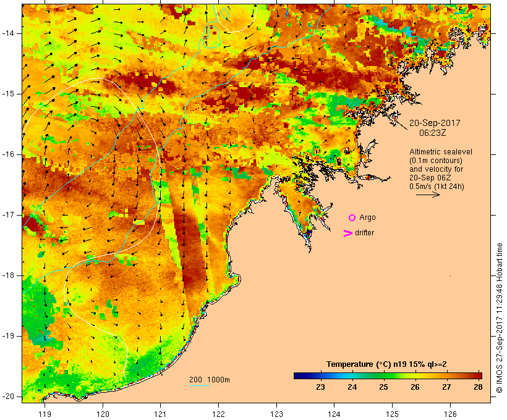This screenshot has height=420, width=507.
Task: Click the magenta drifter arrow symbol
Action: click(x=347, y=233)
